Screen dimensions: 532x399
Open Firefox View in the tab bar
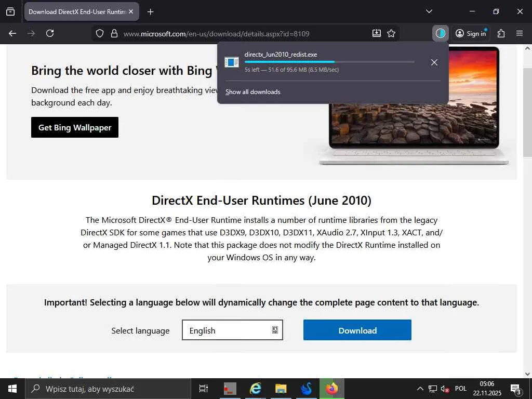[10, 11]
